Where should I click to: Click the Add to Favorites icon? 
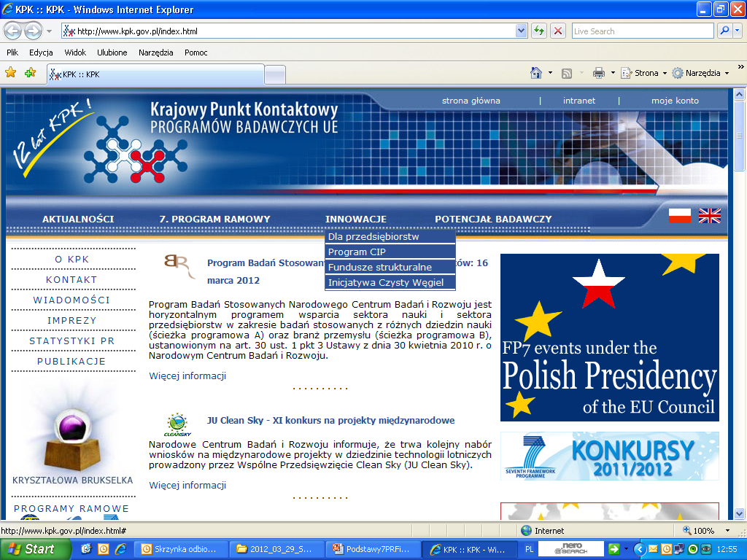[x=30, y=73]
